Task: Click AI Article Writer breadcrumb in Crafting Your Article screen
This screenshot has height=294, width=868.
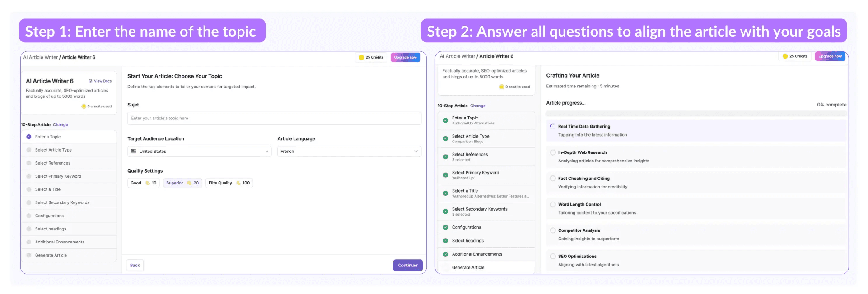Action: [x=457, y=56]
